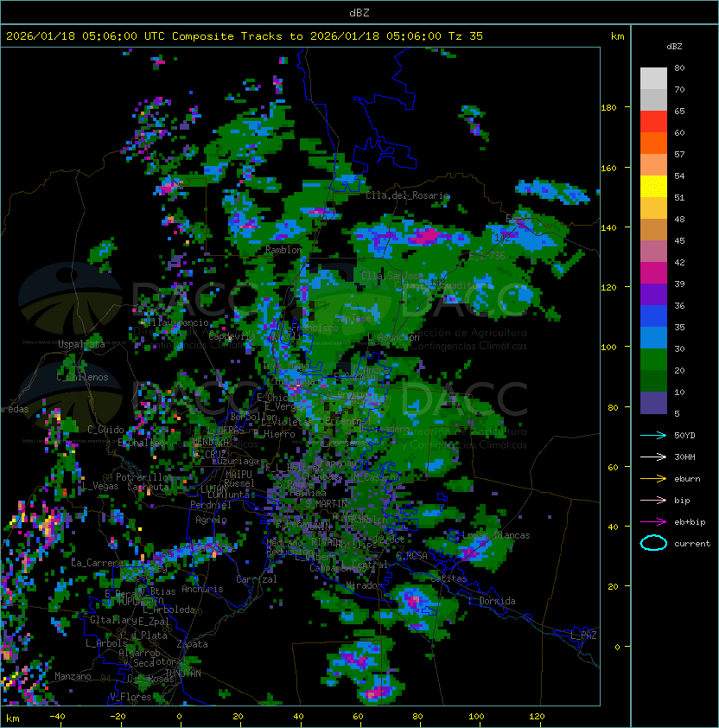Click the cyan ellipse 'current' icon

653,543
